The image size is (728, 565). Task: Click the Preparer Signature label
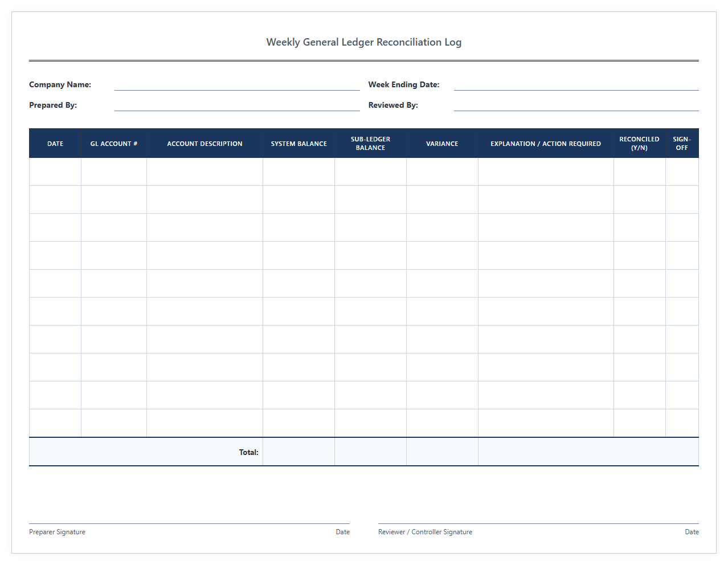[57, 532]
